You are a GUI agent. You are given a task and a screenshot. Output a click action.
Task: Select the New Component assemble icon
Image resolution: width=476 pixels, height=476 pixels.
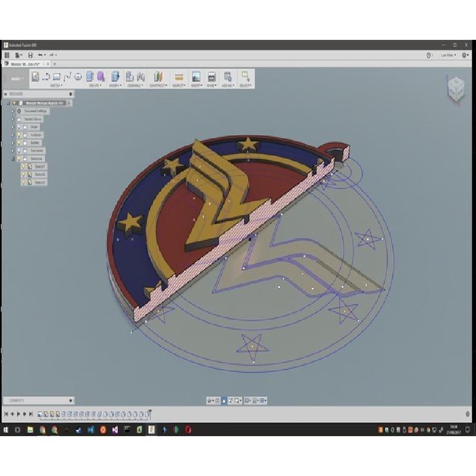click(x=130, y=77)
